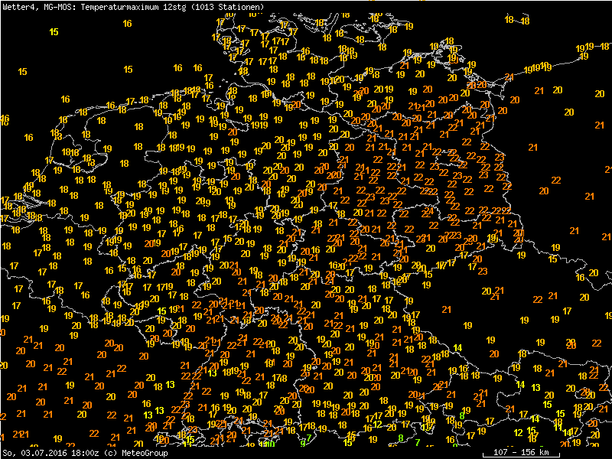Select the 16 station just below header text

pyautogui.click(x=127, y=22)
